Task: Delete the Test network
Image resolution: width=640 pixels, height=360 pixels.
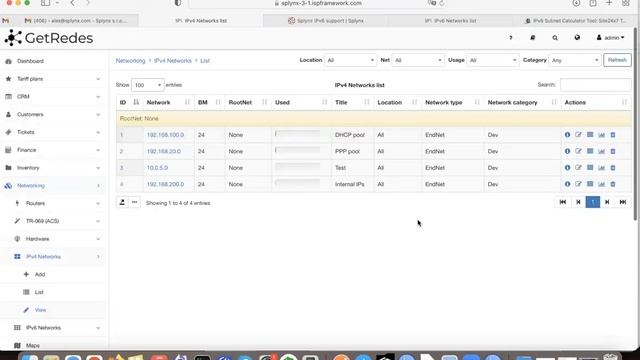Action: coord(613,168)
